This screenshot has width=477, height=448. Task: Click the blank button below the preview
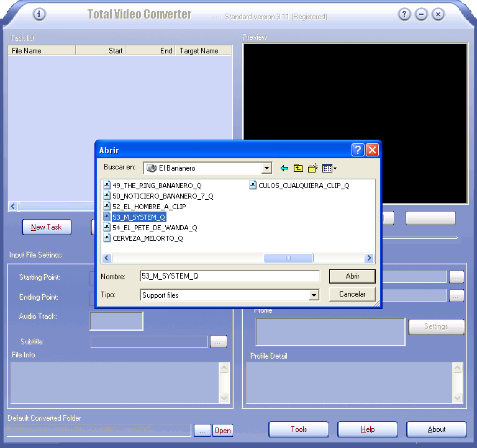click(430, 218)
